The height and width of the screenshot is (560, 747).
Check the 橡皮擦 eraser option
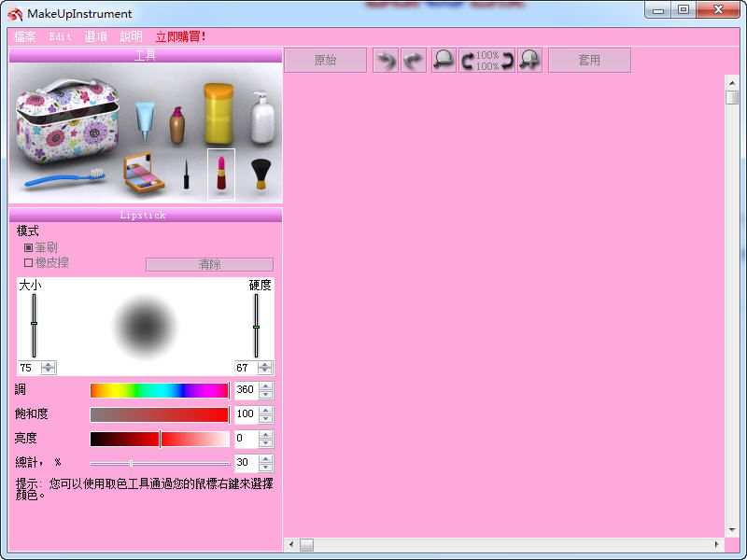(x=28, y=262)
